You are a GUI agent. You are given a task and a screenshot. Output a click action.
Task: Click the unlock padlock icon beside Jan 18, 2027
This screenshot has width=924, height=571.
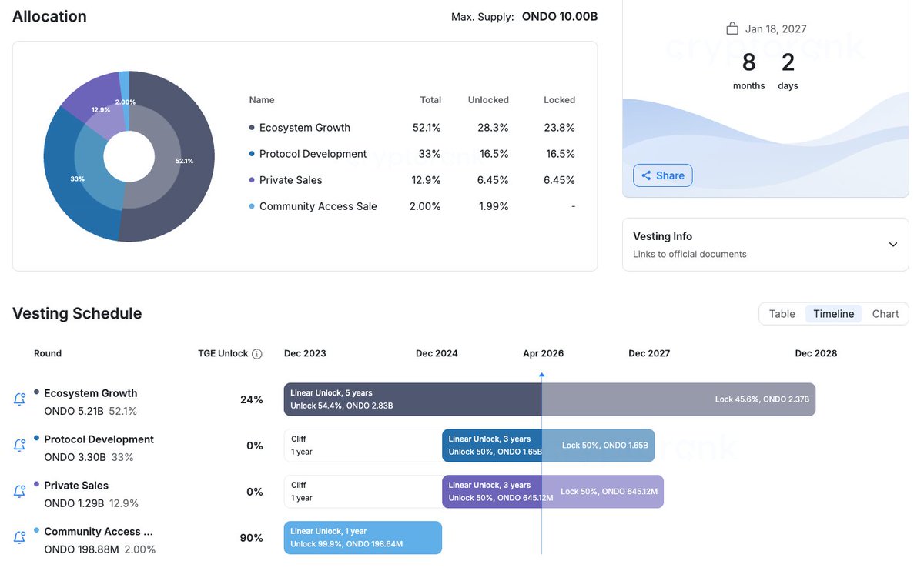[732, 28]
